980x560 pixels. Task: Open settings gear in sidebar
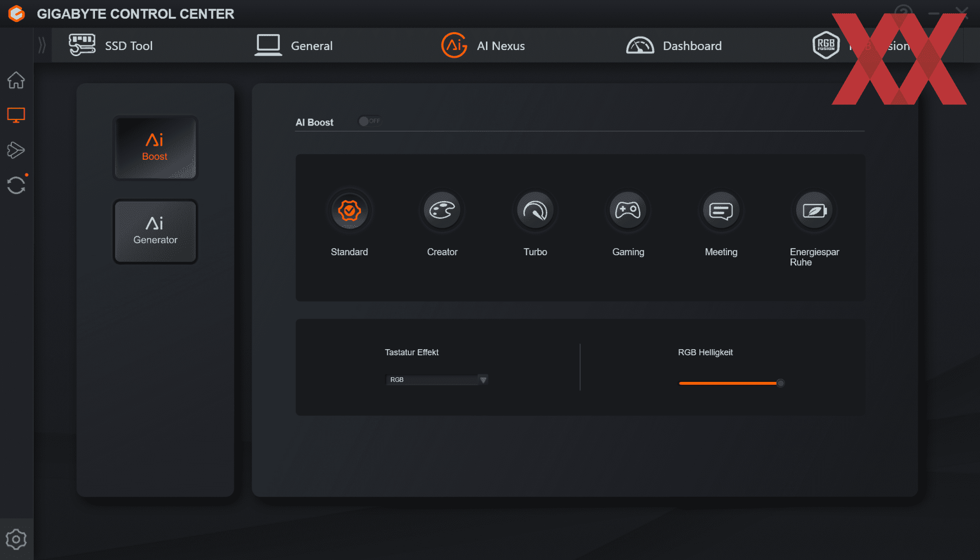(x=16, y=539)
